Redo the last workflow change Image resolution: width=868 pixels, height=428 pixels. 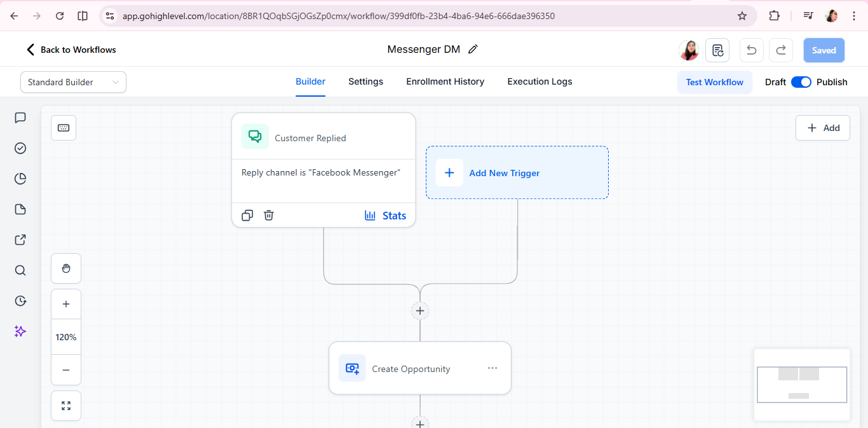pos(780,50)
